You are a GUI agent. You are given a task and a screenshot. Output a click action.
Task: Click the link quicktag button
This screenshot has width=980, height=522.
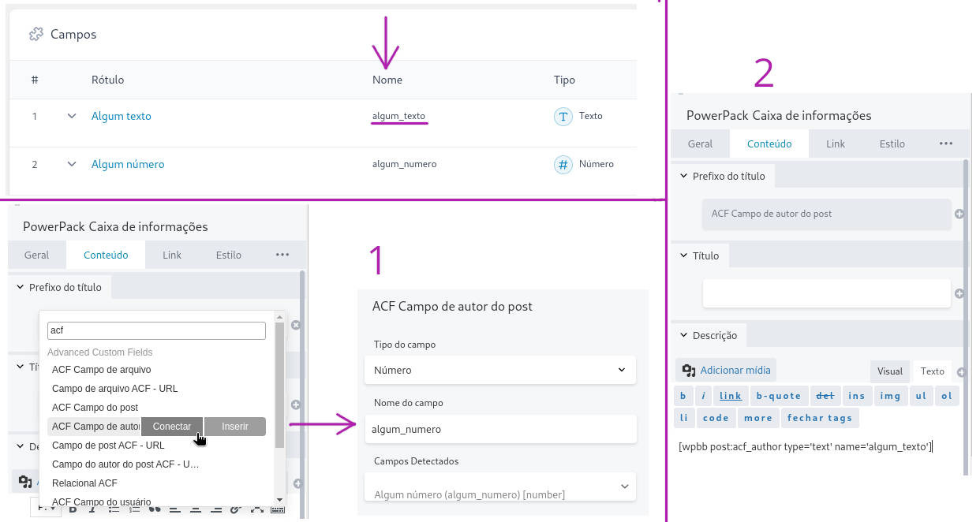click(x=731, y=396)
